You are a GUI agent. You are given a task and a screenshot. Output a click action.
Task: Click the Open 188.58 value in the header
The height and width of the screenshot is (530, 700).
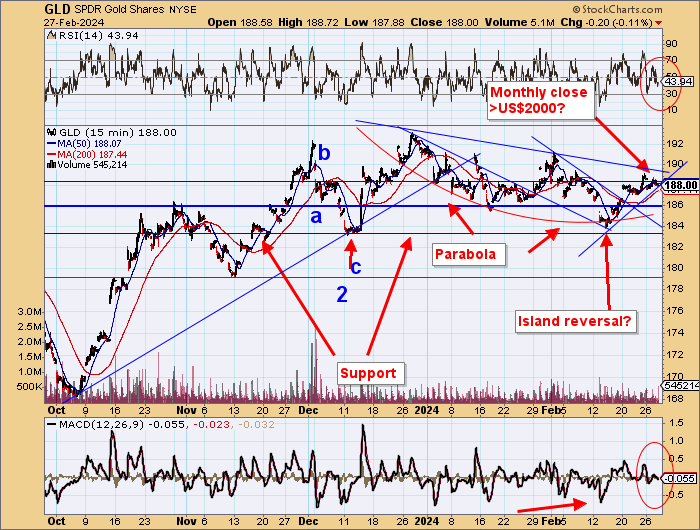[240, 22]
